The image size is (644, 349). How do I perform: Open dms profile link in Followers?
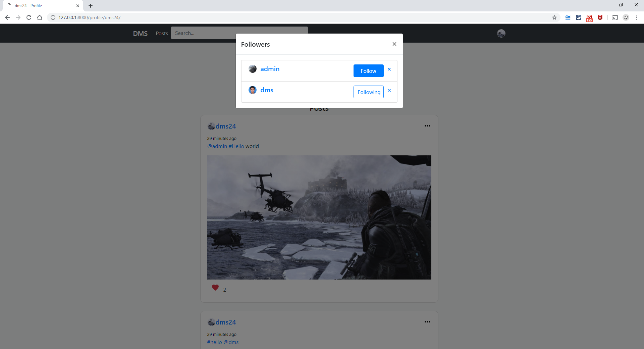[x=267, y=90]
